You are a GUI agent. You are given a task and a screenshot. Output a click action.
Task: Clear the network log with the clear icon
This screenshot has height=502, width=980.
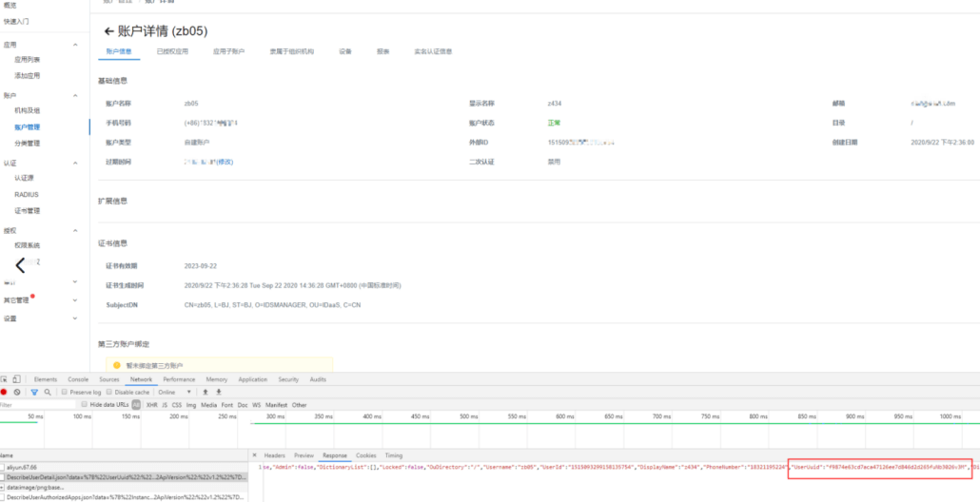tap(16, 392)
